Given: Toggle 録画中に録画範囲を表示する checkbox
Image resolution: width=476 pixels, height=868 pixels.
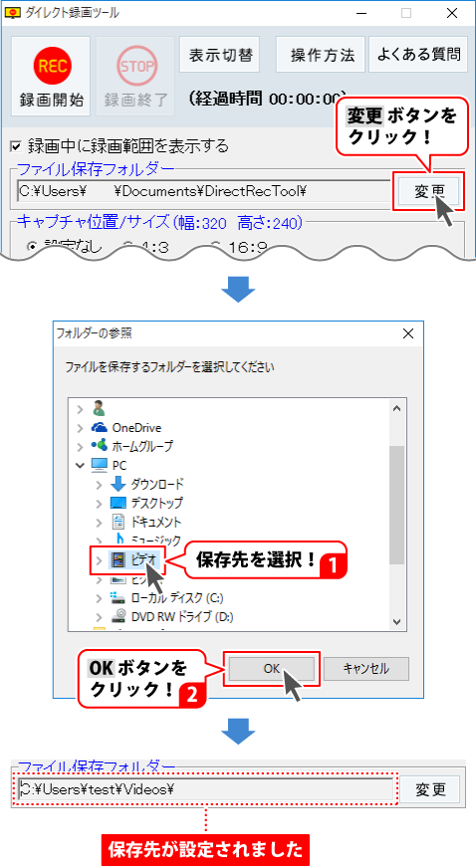Looking at the screenshot, I should 17,146.
